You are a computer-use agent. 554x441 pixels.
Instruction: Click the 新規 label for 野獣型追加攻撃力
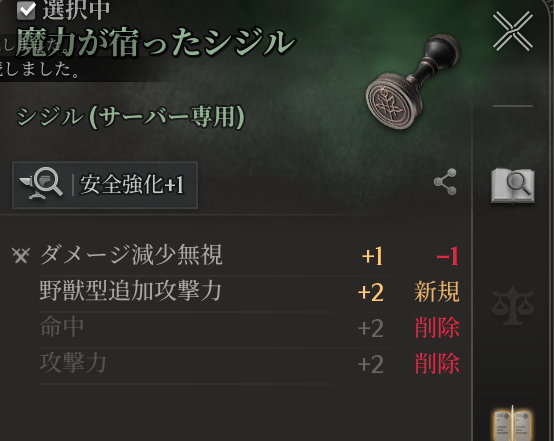437,292
